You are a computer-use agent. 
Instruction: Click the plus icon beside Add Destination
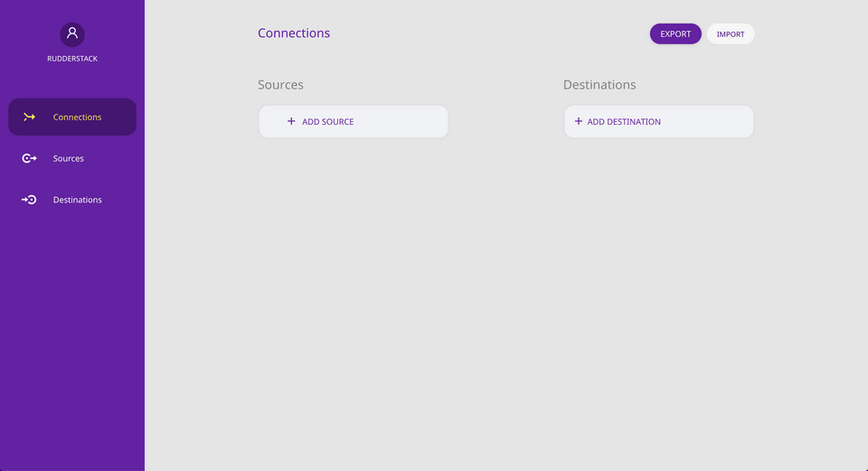[x=579, y=121]
